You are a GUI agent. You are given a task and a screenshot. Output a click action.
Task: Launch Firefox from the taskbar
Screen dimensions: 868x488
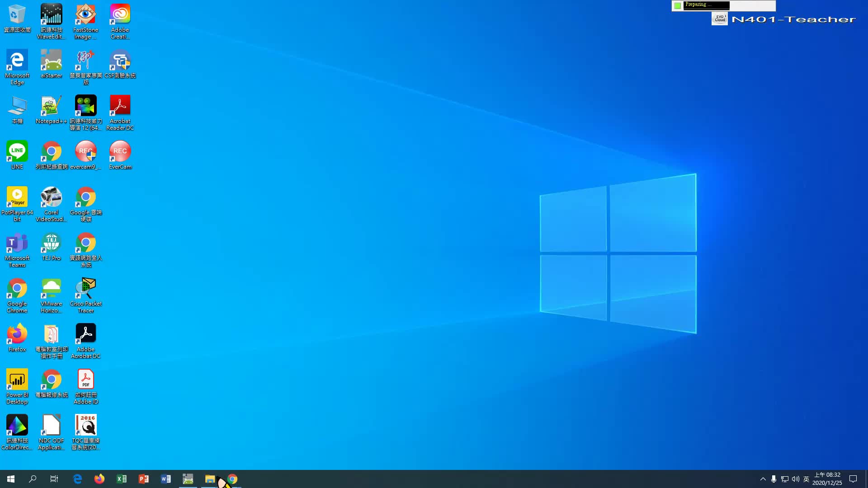[99, 479]
